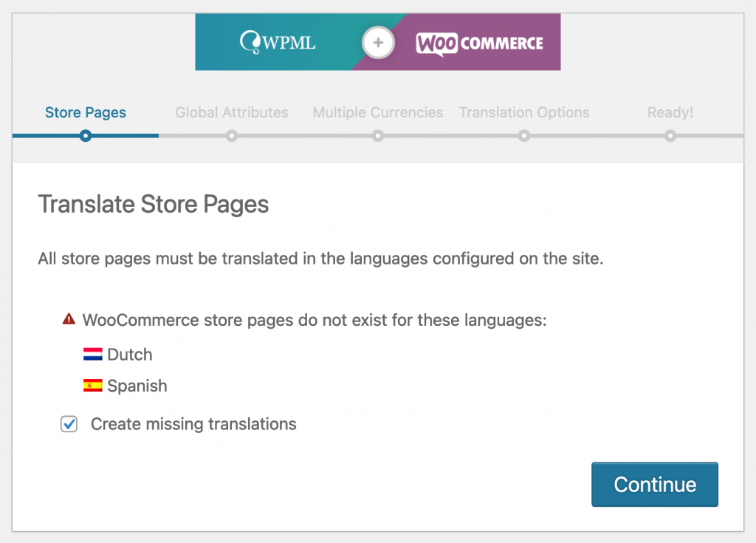
Task: Click the Translation Options progress marker dot
Action: [524, 136]
